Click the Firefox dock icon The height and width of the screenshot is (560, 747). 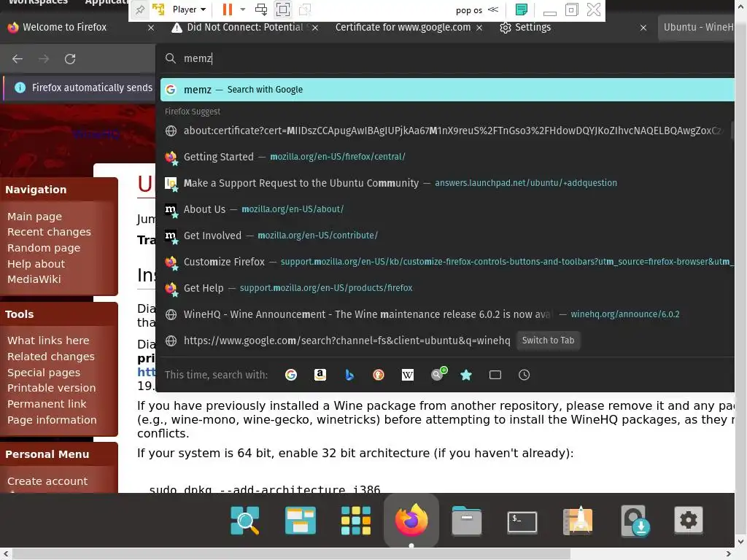411,520
